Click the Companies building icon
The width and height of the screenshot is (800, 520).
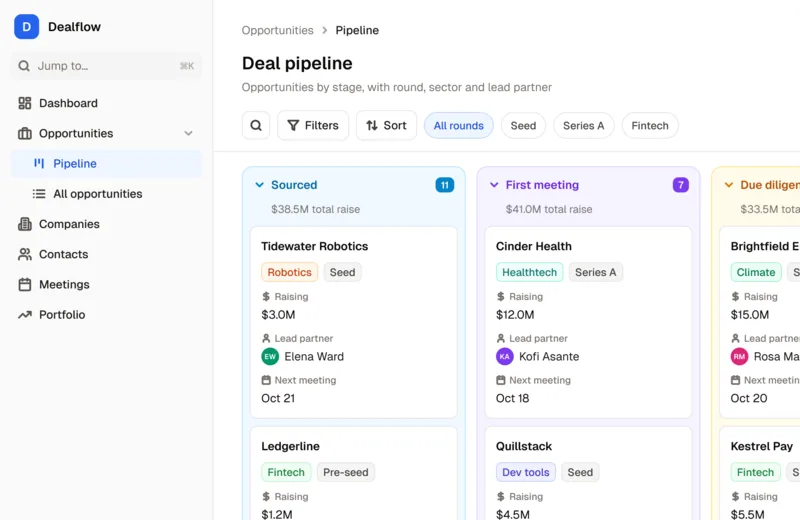24,224
